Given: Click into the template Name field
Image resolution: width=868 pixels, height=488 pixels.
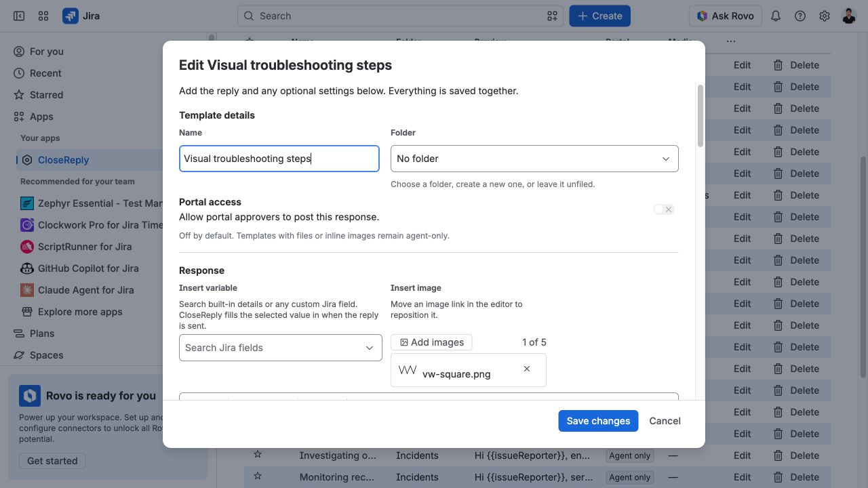Looking at the screenshot, I should coord(279,159).
